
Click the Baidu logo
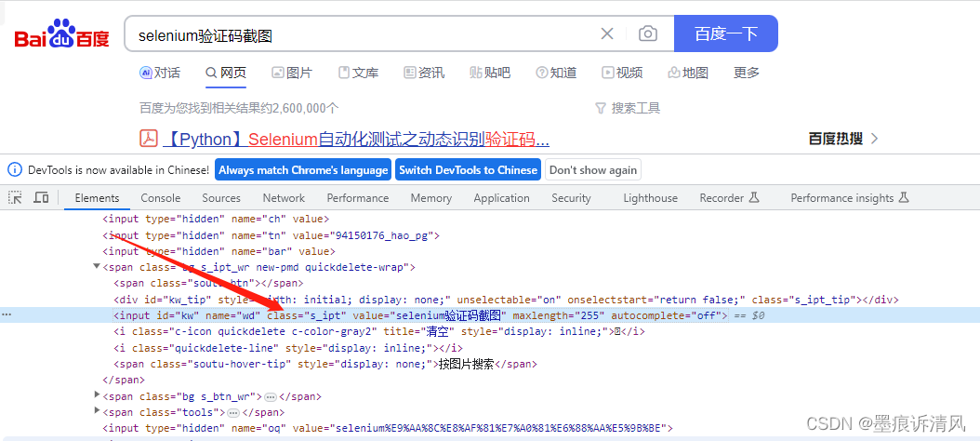62,33
